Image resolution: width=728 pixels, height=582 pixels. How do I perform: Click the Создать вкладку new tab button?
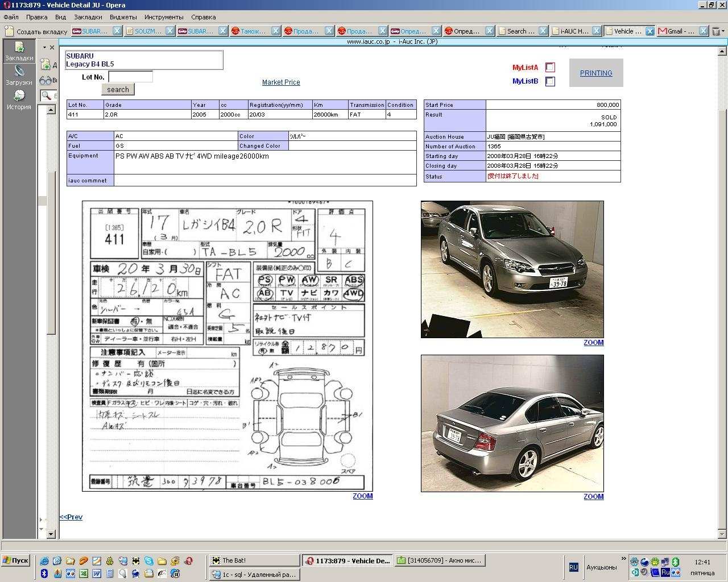point(36,31)
